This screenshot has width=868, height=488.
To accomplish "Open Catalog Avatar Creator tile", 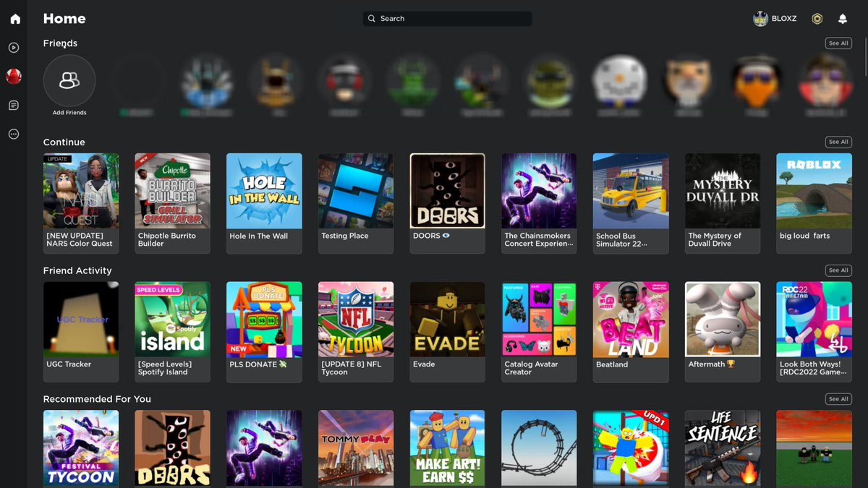I will [539, 332].
